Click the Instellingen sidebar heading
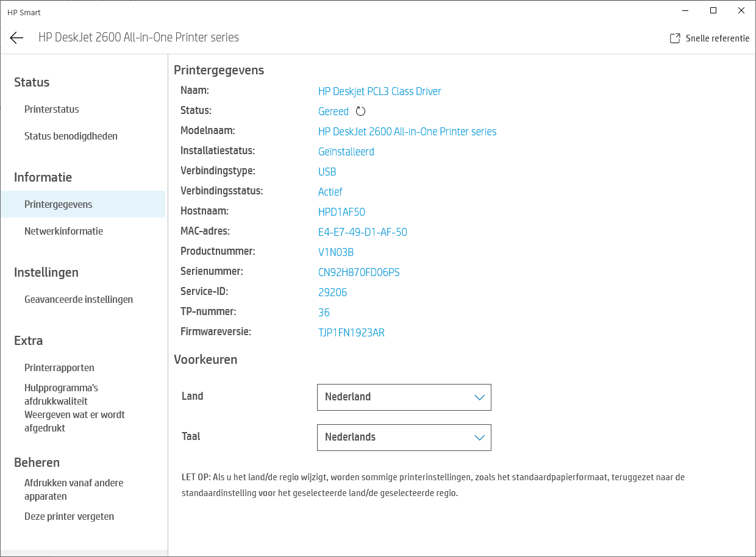 [x=46, y=272]
